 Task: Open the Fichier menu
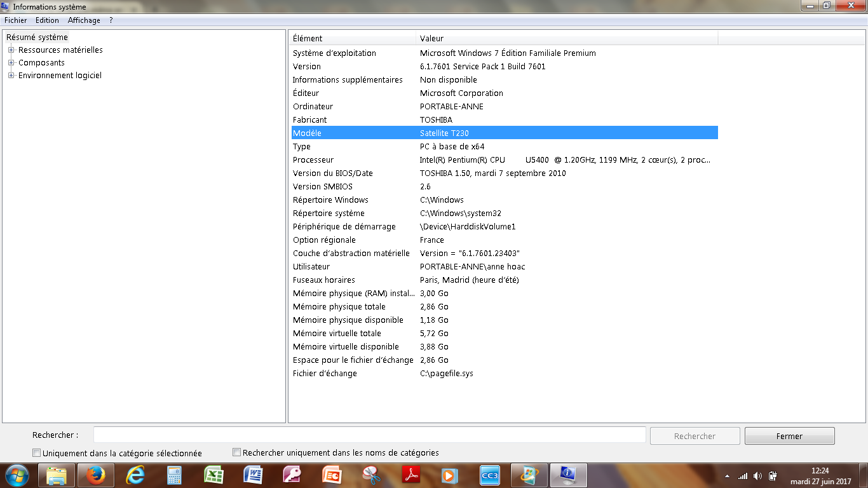click(x=15, y=20)
